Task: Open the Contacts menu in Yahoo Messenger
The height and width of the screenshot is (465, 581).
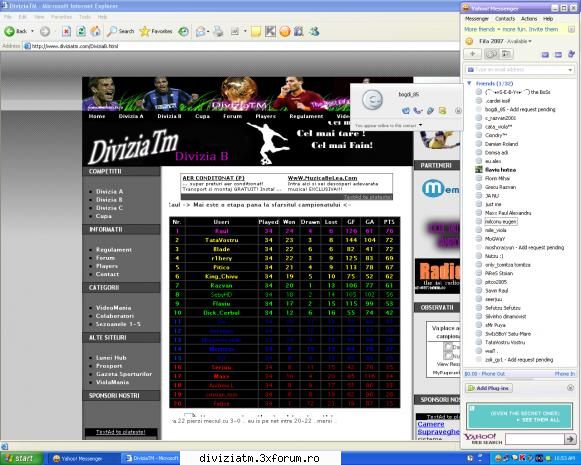Action: click(x=505, y=19)
